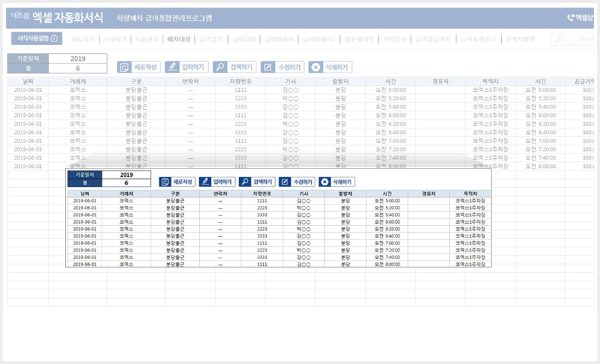Click the 새로작성 refresh icon in the faded main sheet
The width and height of the screenshot is (600, 364).
click(x=124, y=67)
